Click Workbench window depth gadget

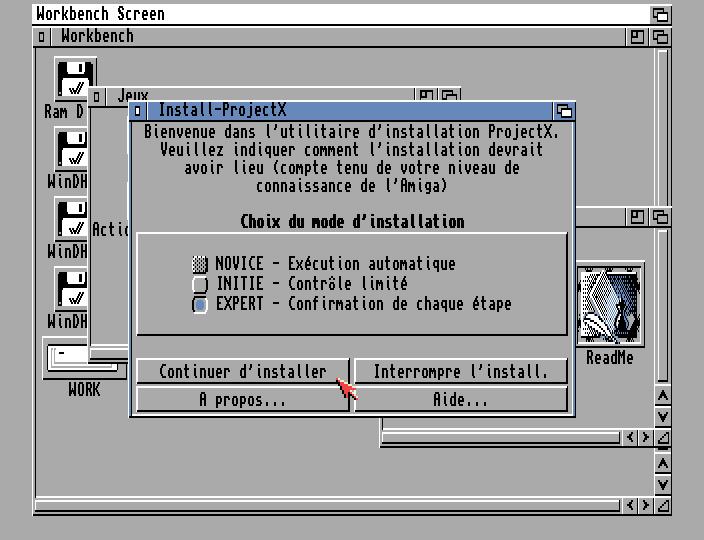pos(660,37)
